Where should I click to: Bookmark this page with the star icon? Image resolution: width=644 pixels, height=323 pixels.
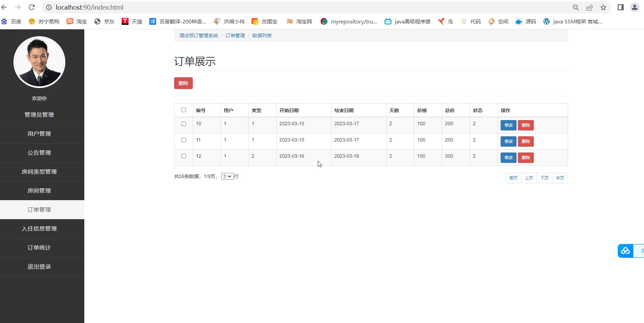603,7
